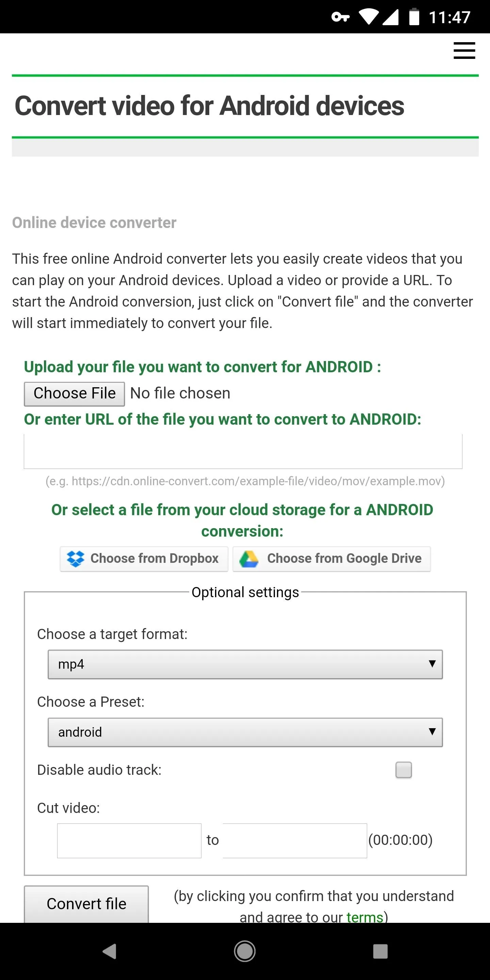The image size is (490, 980).
Task: Click the Dropbox logo icon
Action: (75, 558)
